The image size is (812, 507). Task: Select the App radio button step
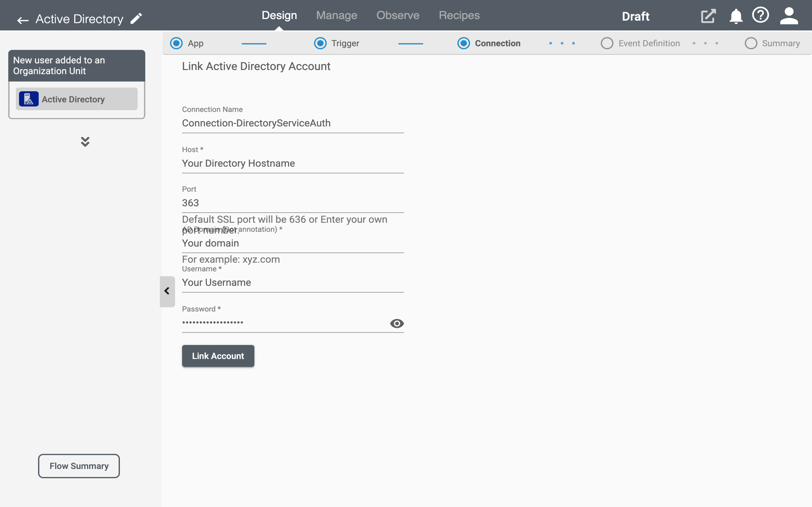point(177,43)
